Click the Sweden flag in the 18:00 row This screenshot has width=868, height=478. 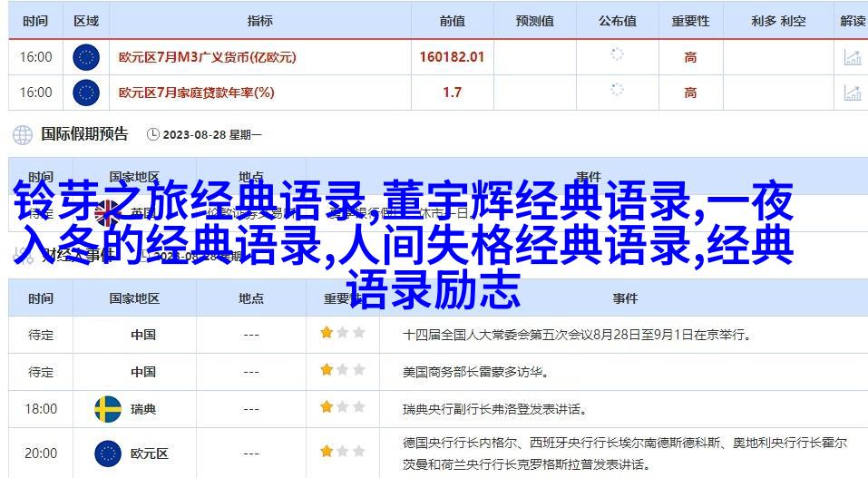[108, 409]
